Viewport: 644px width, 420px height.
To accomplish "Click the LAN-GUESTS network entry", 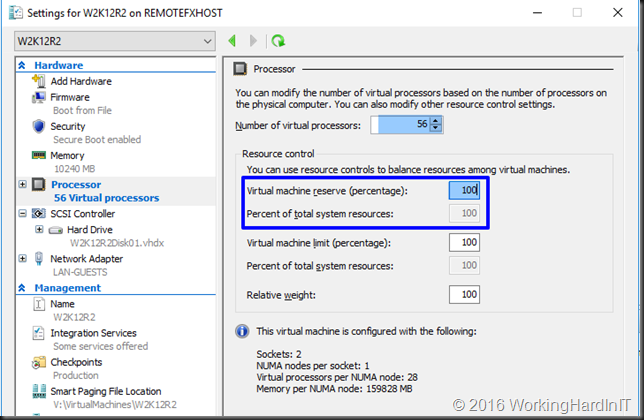I will (x=80, y=272).
